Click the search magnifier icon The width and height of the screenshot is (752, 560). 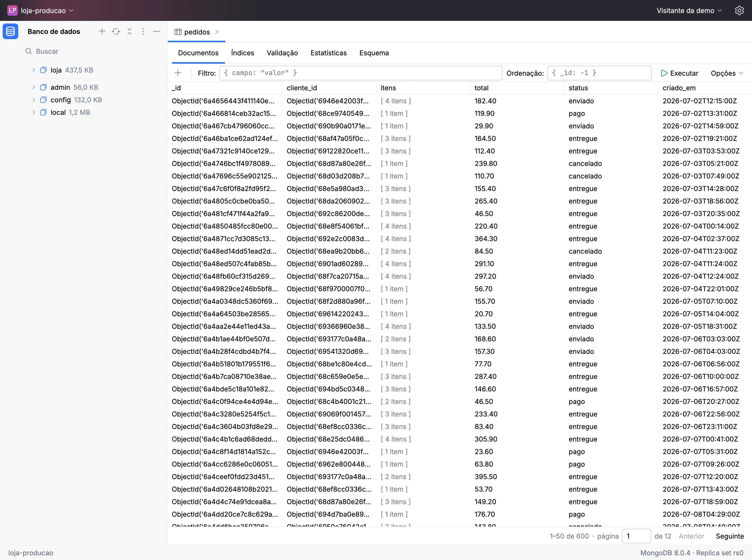click(x=29, y=51)
